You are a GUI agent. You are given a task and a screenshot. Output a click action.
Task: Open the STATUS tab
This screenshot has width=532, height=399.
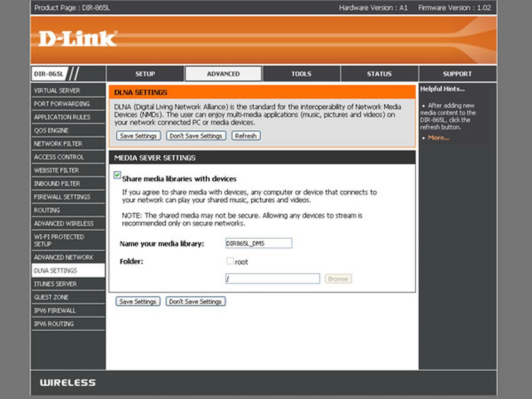(x=379, y=74)
